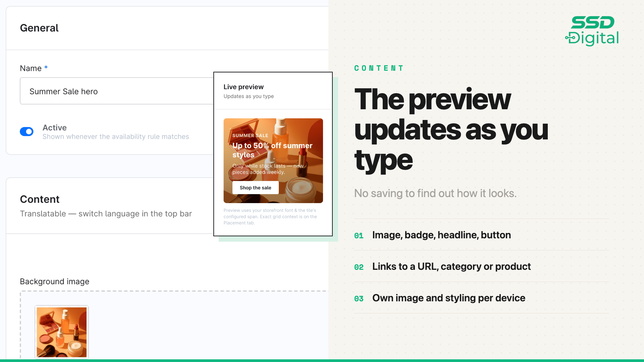Click the CONTENT eyebrow label
644x362 pixels.
(x=379, y=68)
